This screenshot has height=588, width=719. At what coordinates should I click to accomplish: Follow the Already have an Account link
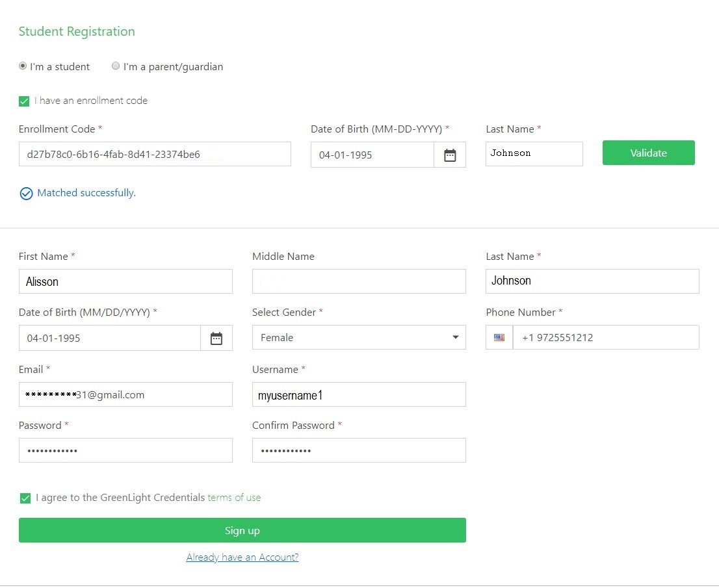[242, 557]
